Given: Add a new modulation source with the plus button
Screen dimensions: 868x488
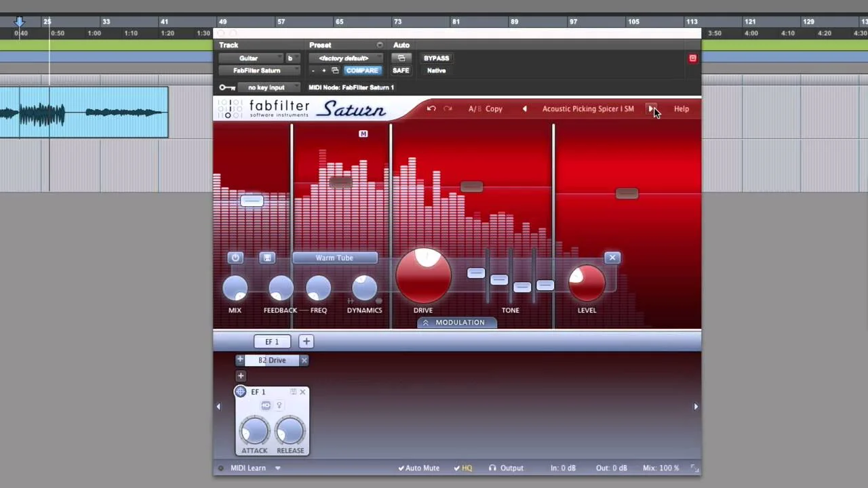Looking at the screenshot, I should point(306,341).
